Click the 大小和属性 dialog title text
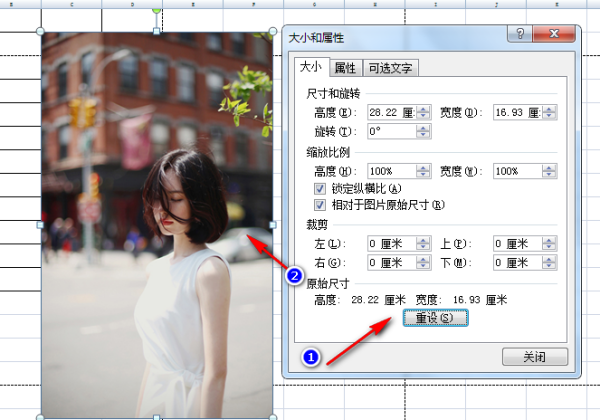 316,37
